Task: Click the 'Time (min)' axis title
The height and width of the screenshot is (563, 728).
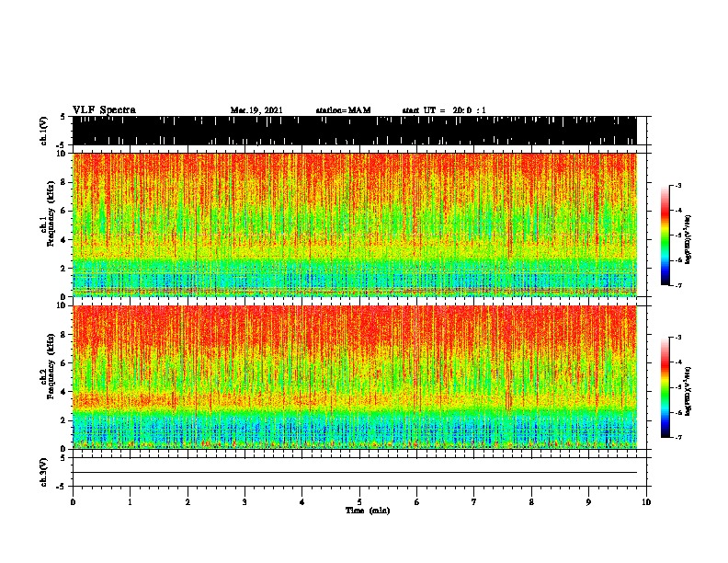Action: click(368, 511)
